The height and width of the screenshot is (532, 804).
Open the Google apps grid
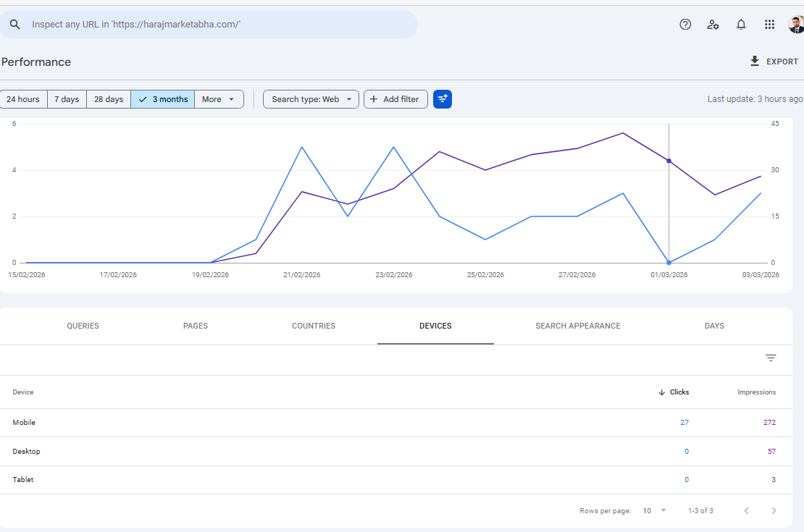[x=769, y=24]
